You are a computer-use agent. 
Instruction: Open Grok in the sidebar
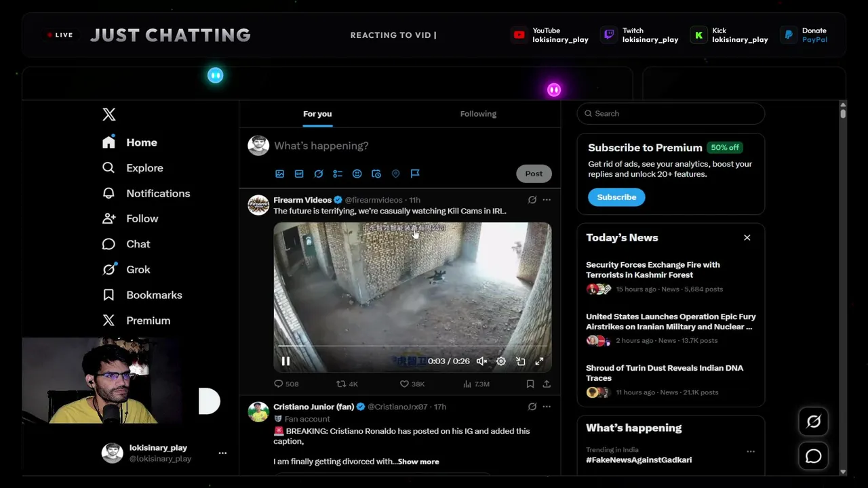[126, 270]
